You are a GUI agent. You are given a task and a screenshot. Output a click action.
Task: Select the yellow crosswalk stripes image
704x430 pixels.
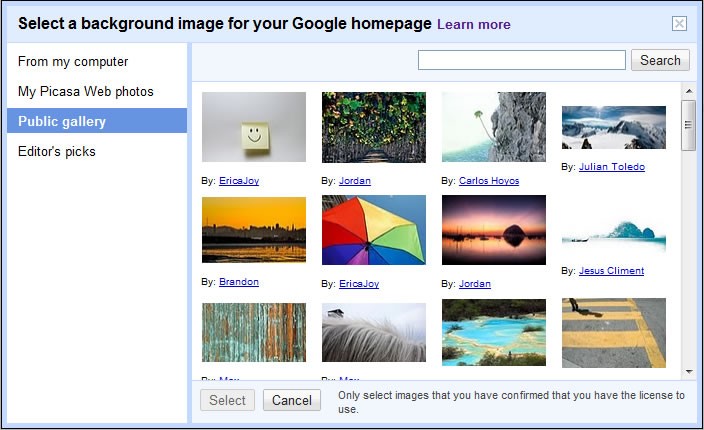614,333
